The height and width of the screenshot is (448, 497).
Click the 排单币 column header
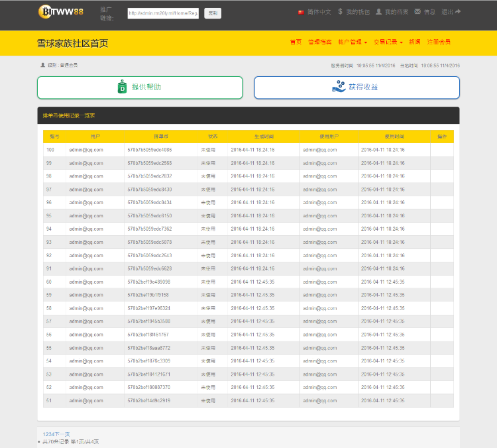click(161, 137)
